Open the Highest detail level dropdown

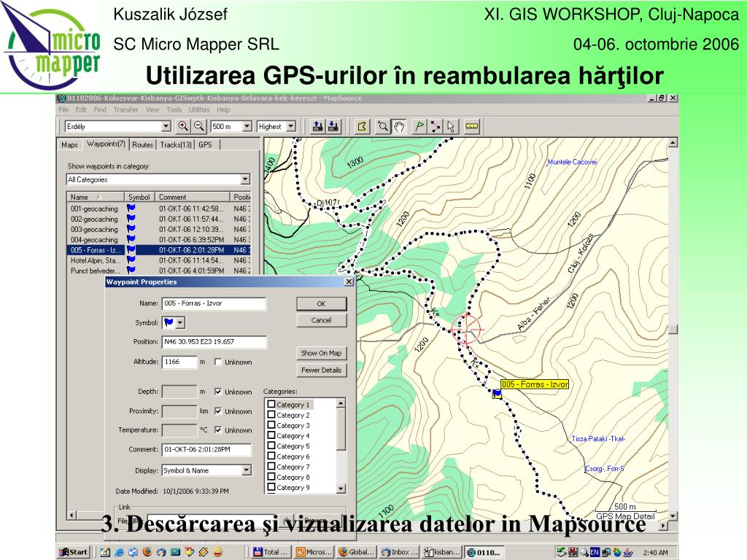pos(291,126)
